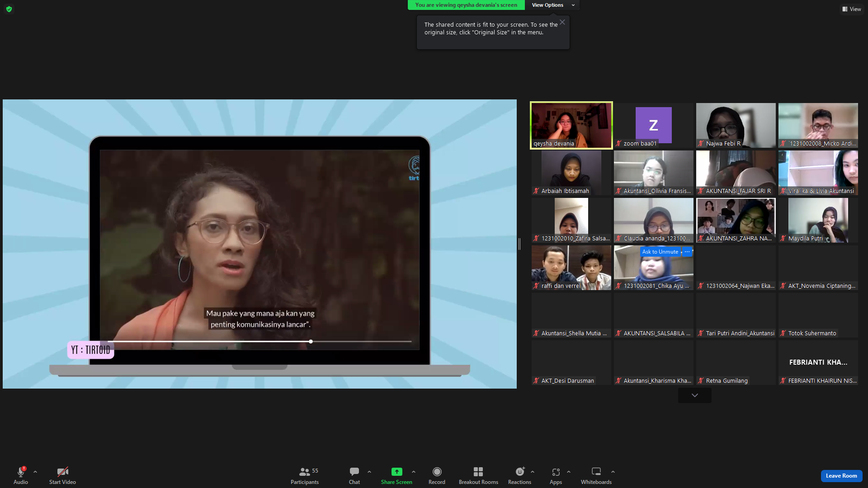Select Maydila Putri's video tile

point(818,220)
